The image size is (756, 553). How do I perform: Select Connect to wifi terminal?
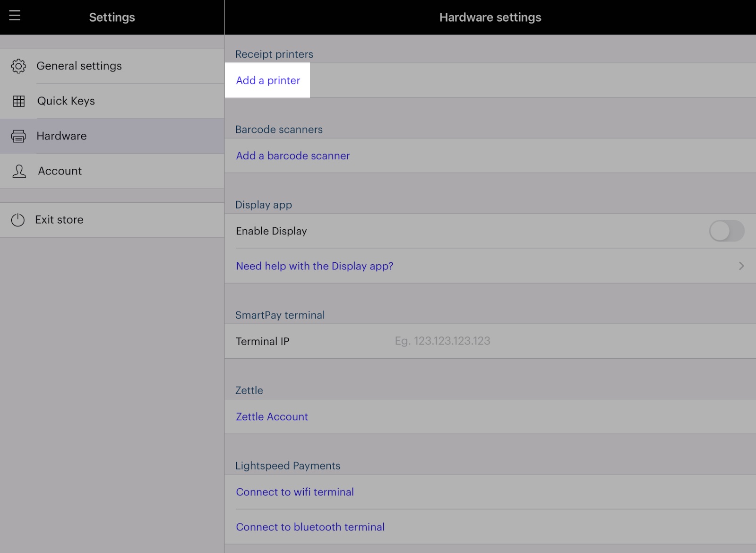point(294,492)
